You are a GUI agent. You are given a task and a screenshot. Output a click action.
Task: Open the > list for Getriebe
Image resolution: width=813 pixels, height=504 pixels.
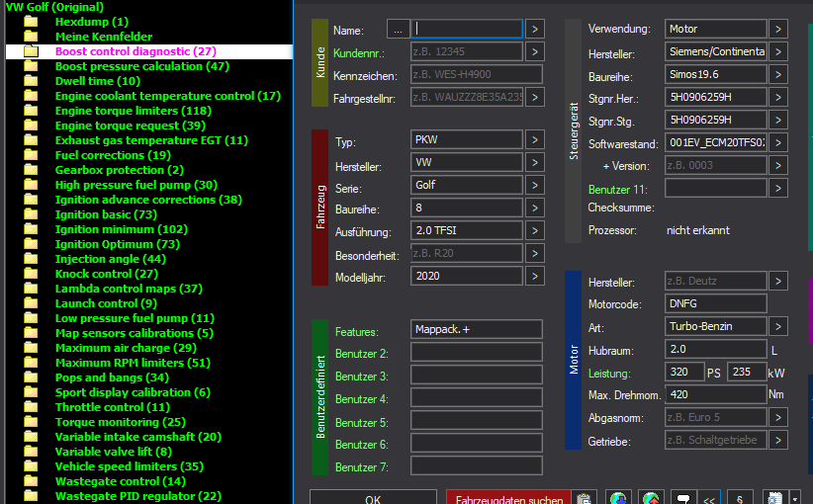778,440
